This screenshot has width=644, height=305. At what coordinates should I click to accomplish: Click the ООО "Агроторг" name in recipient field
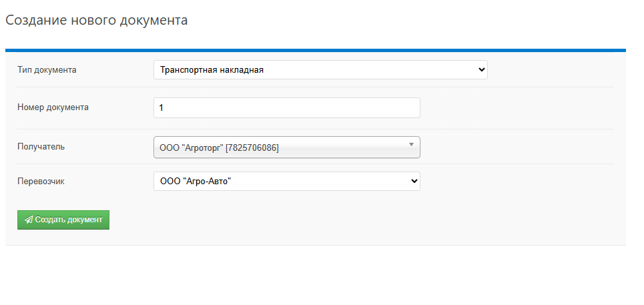pyautogui.click(x=192, y=148)
